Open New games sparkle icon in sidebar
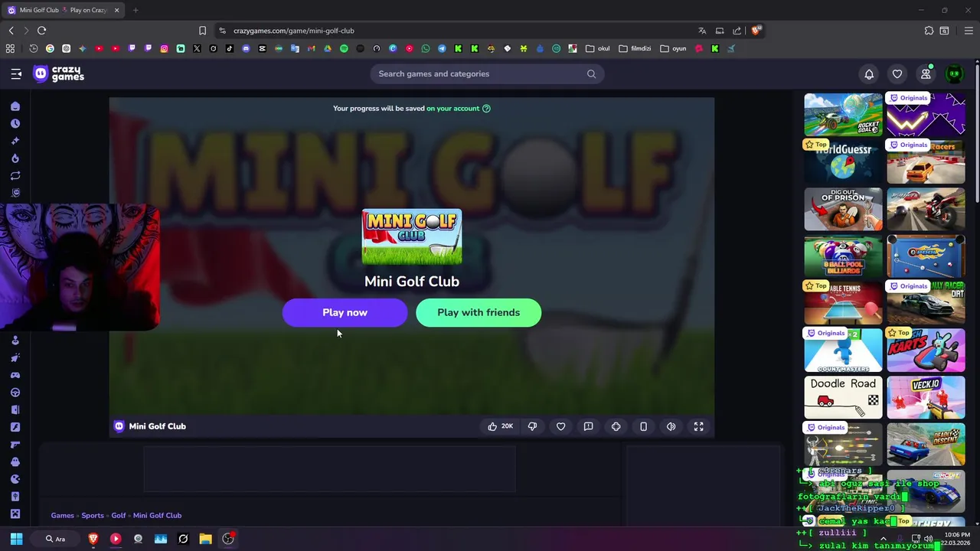 coord(15,141)
